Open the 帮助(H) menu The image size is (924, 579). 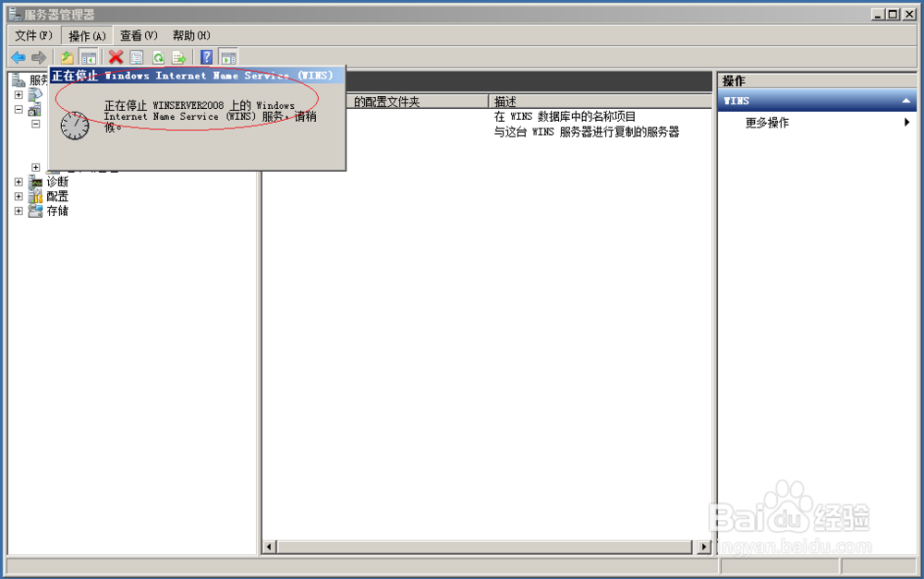(191, 35)
